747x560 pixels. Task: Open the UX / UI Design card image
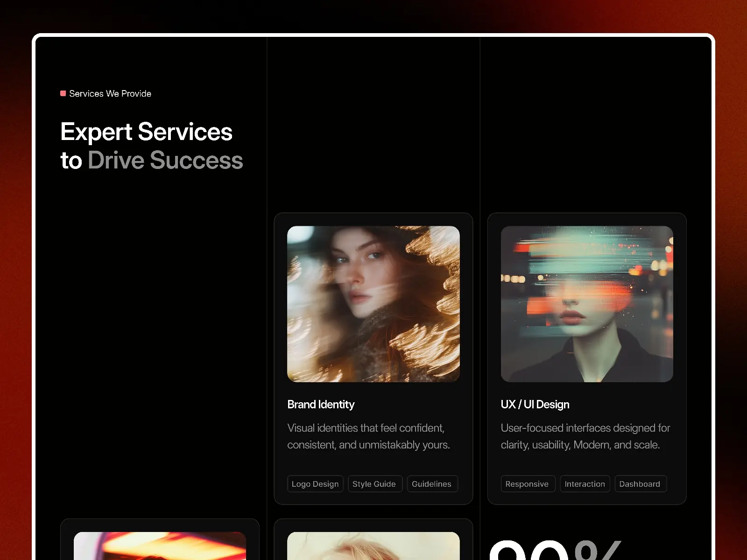[x=587, y=304]
